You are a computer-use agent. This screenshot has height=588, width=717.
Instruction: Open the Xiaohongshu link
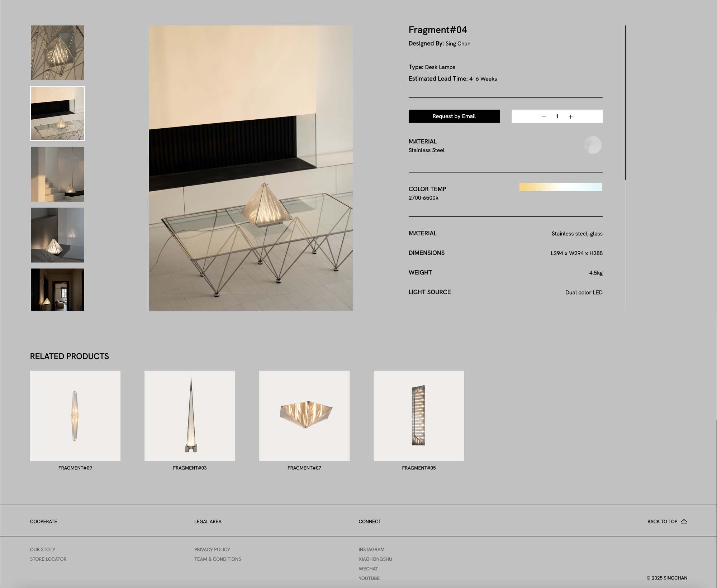click(375, 559)
